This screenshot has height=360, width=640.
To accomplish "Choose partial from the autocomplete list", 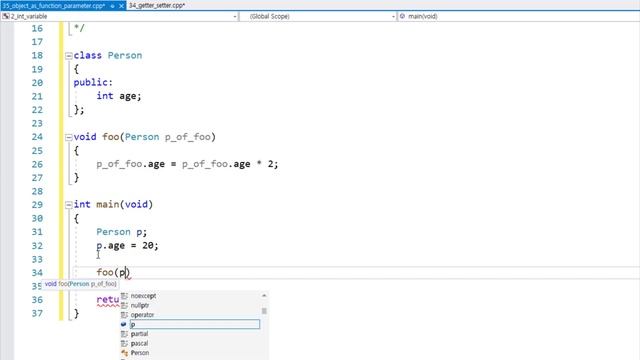I will point(139,334).
